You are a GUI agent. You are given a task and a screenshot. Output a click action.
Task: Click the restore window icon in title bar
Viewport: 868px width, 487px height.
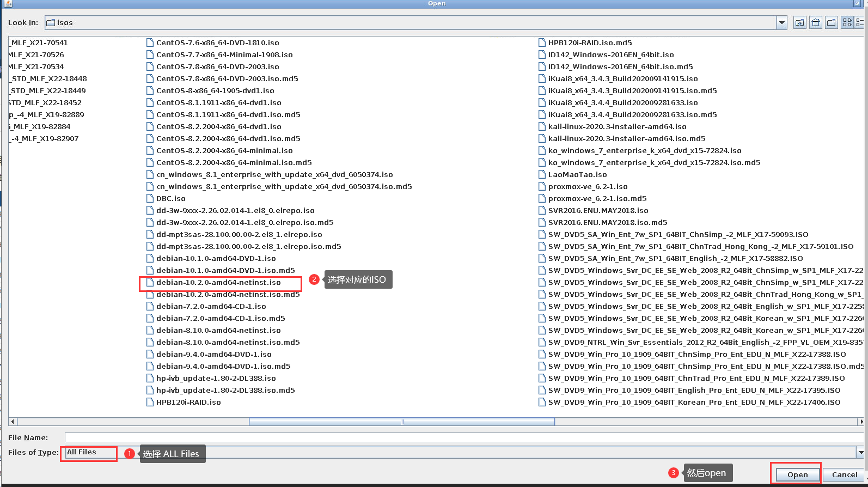857,3
